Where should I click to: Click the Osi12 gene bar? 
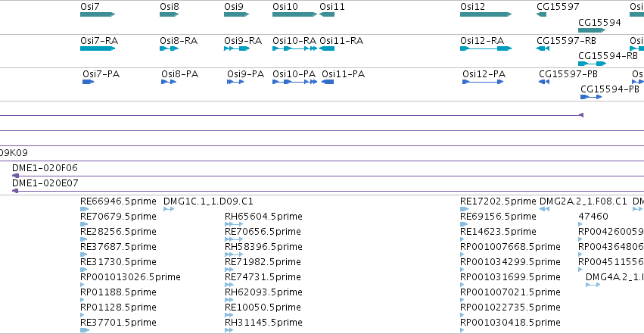click(486, 14)
